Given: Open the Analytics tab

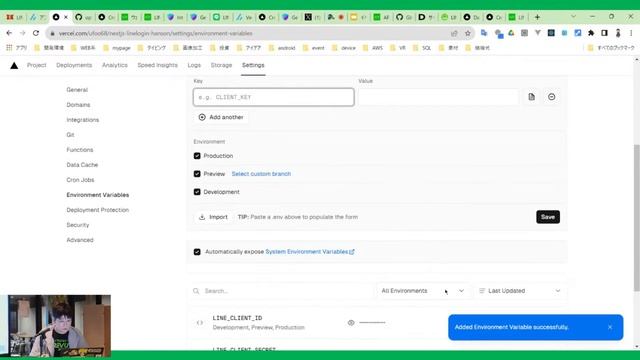Looking at the screenshot, I should (115, 65).
